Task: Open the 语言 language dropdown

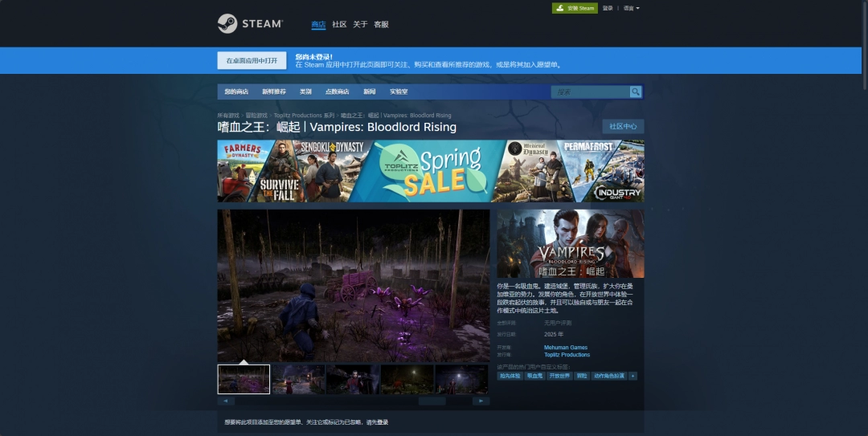Action: tap(631, 8)
